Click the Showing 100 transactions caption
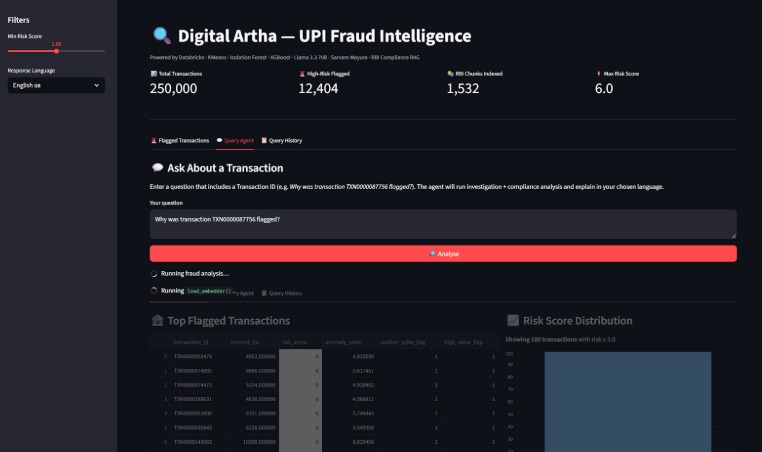 [560, 339]
